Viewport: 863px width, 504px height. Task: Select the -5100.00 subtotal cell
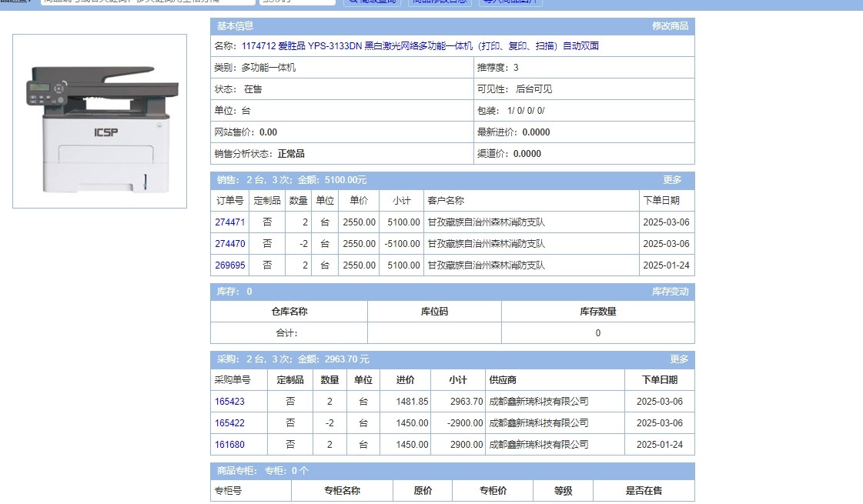click(403, 244)
